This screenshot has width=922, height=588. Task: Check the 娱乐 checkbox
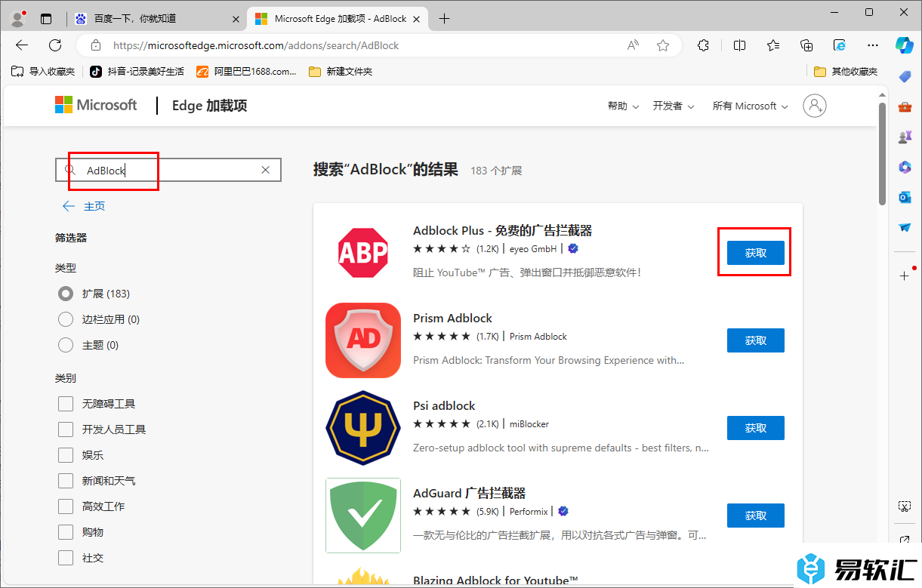click(x=66, y=455)
